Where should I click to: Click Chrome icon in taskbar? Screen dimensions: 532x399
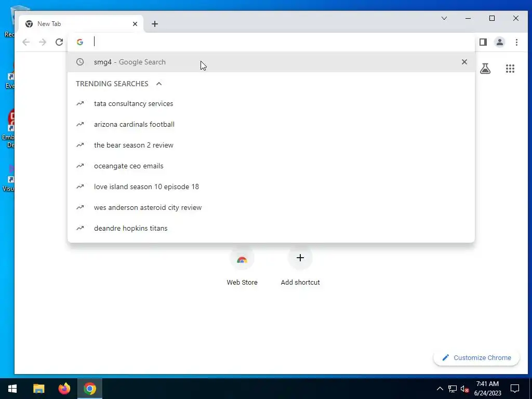[x=89, y=389]
